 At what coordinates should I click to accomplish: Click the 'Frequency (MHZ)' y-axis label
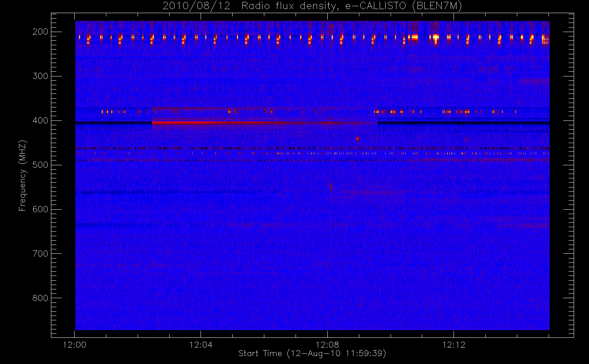(23, 175)
